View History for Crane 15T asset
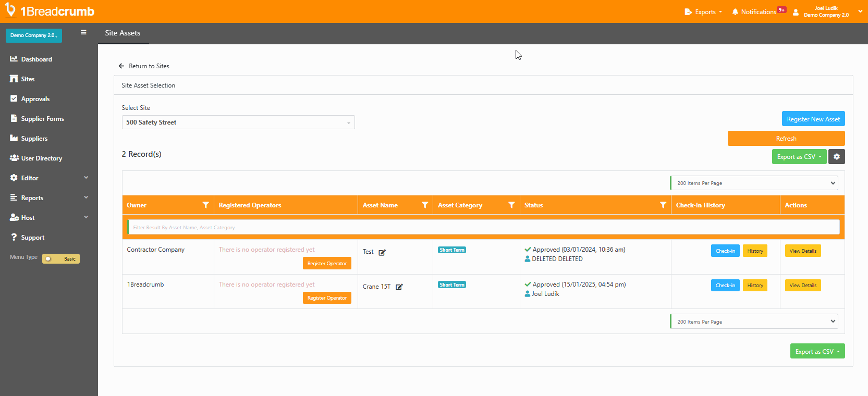Viewport: 868px width, 396px height. pos(755,286)
